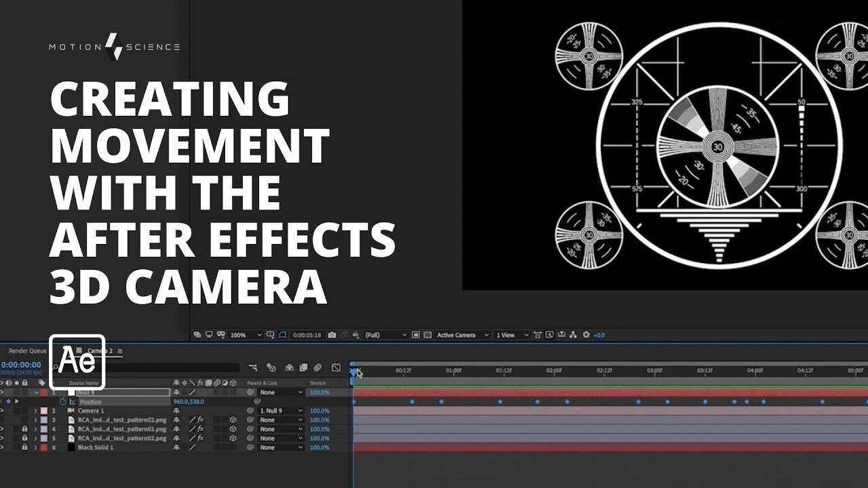Toggle the Frame Blending timeline icon
The image size is (868, 488).
(x=303, y=367)
